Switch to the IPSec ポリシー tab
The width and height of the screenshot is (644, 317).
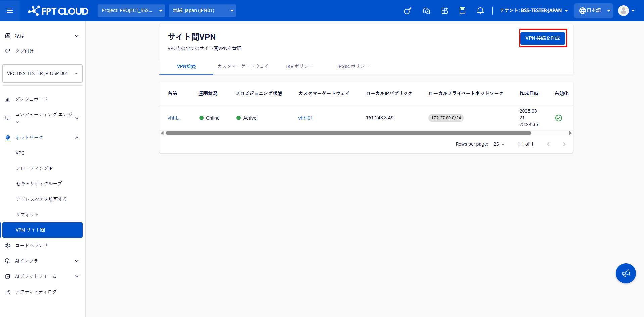tap(353, 66)
